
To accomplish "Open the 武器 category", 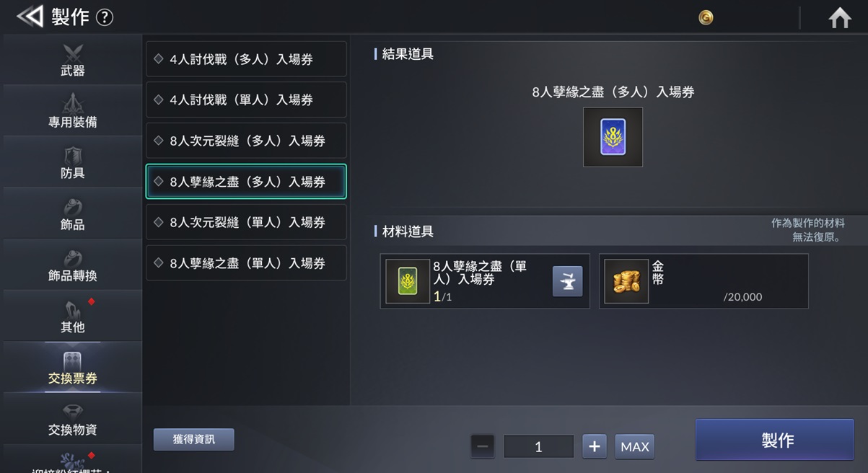I will click(x=72, y=60).
